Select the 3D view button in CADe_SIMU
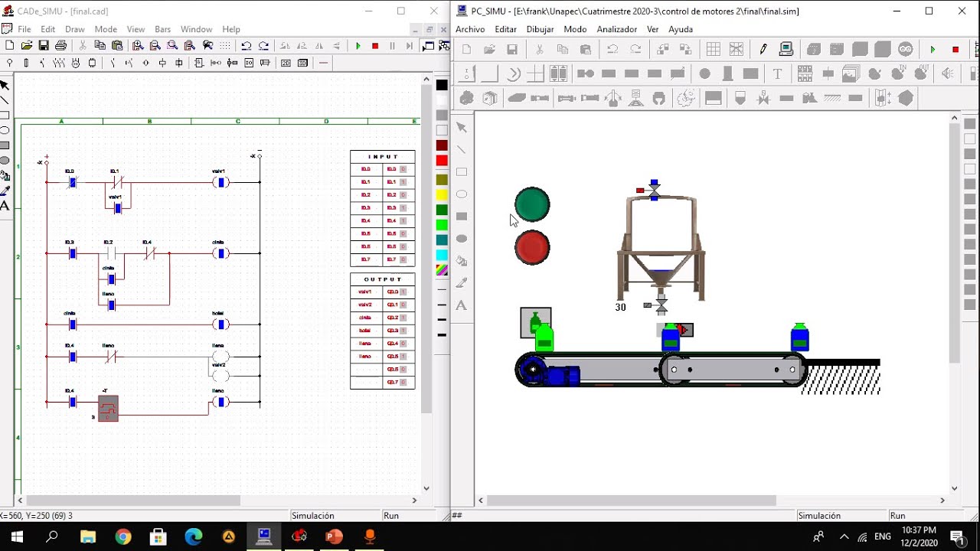 (303, 63)
